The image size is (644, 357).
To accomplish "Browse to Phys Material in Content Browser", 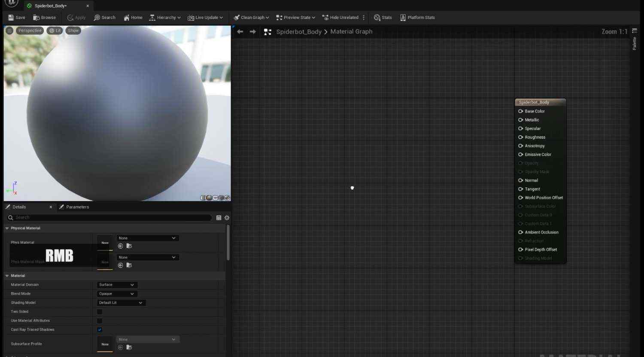I will coord(129,246).
